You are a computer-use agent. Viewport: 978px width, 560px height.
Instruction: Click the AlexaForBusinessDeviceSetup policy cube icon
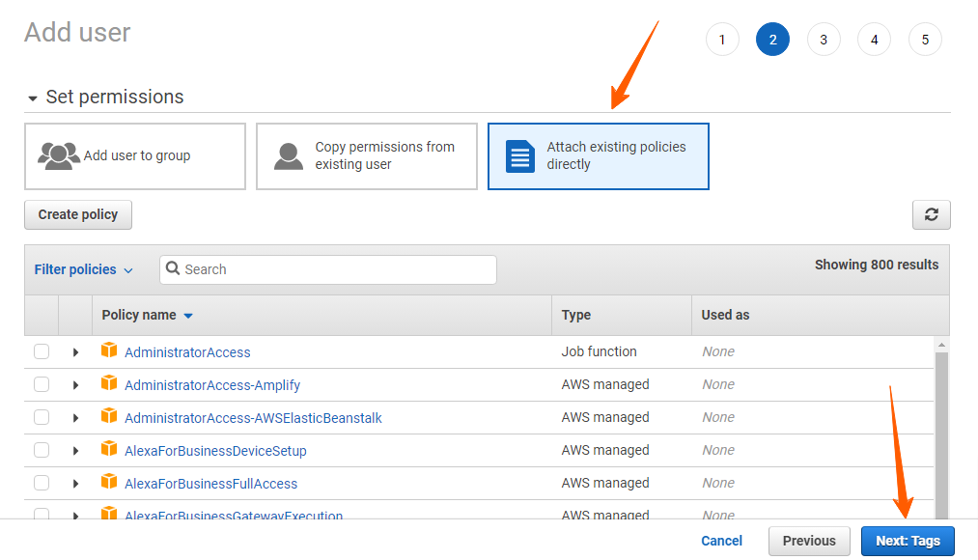click(109, 449)
